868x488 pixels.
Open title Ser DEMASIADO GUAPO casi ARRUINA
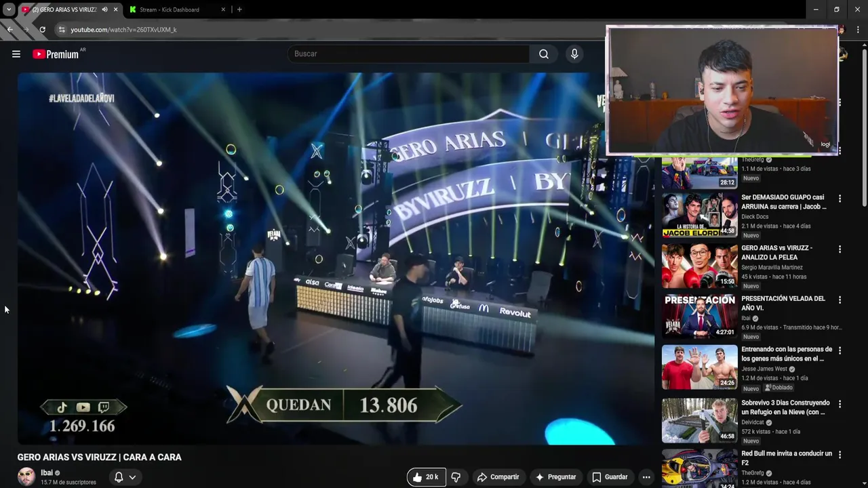[x=784, y=202]
